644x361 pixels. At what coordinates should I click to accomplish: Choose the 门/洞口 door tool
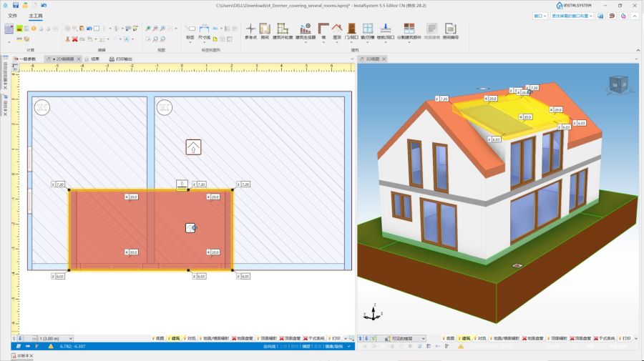[352, 29]
